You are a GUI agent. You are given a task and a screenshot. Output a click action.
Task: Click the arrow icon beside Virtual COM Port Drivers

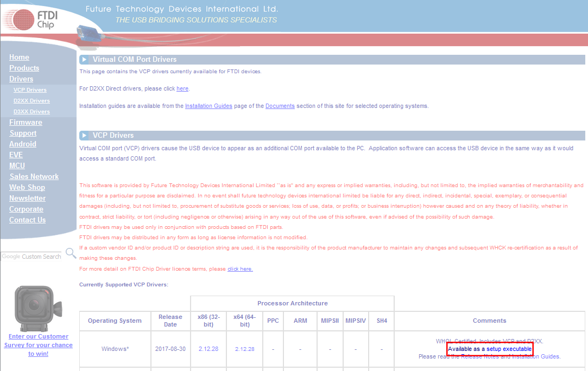click(x=84, y=59)
